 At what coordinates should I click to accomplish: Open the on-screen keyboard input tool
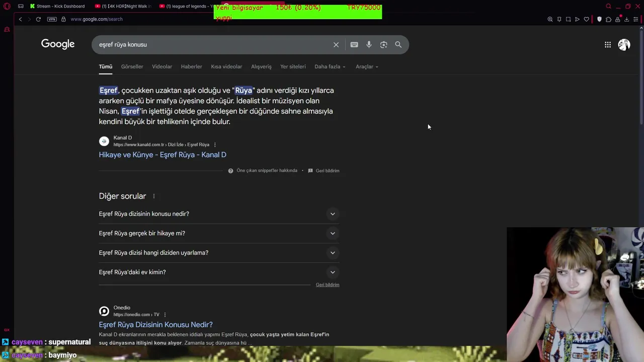354,44
